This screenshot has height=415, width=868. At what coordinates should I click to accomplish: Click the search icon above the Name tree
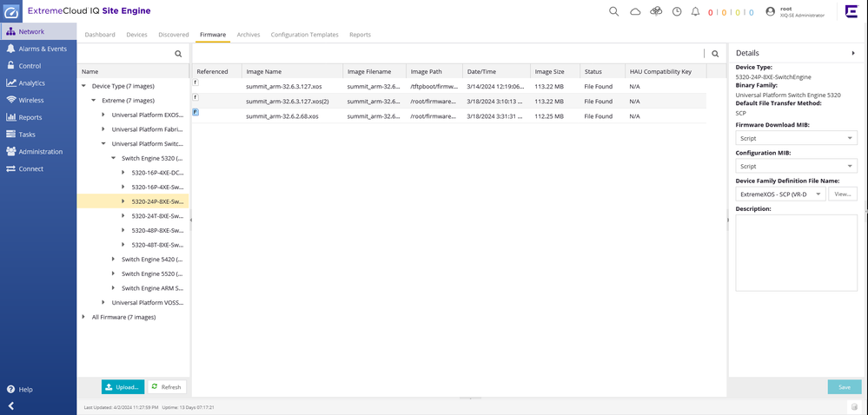[x=178, y=54]
